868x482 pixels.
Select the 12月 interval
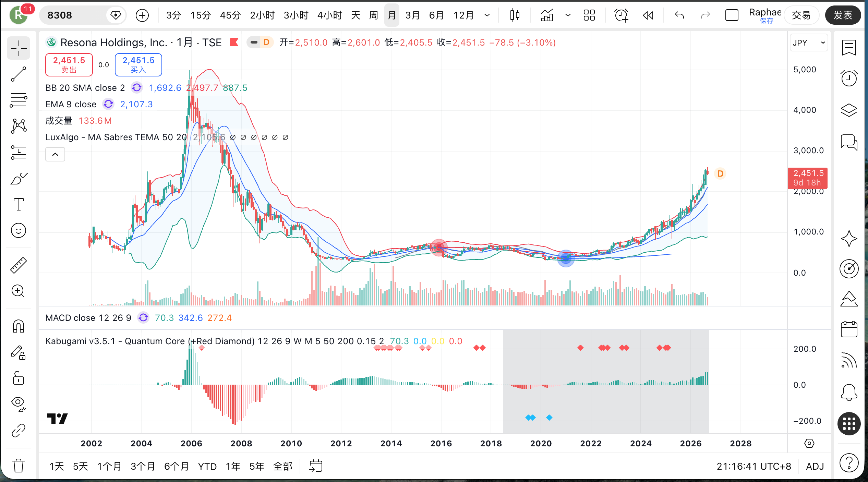[x=463, y=15]
